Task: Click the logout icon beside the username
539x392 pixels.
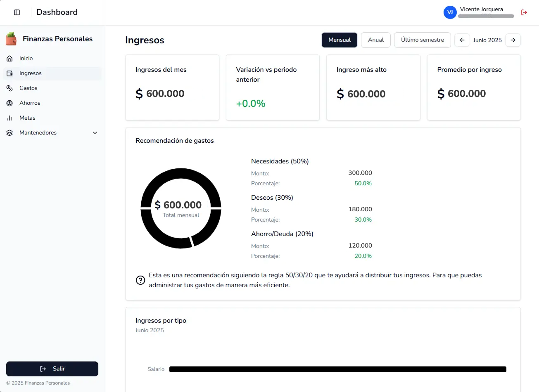Action: 524,12
